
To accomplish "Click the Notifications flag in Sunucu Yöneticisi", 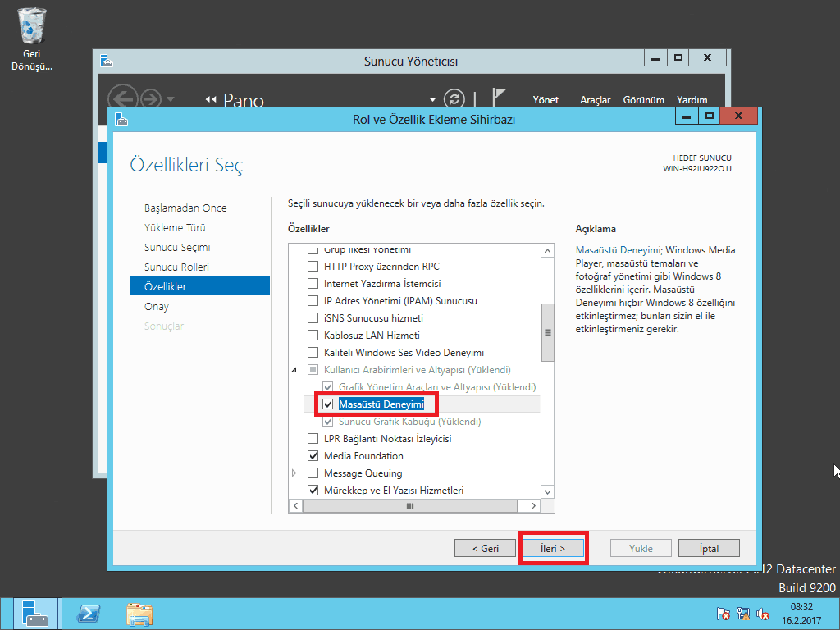I will [x=499, y=98].
